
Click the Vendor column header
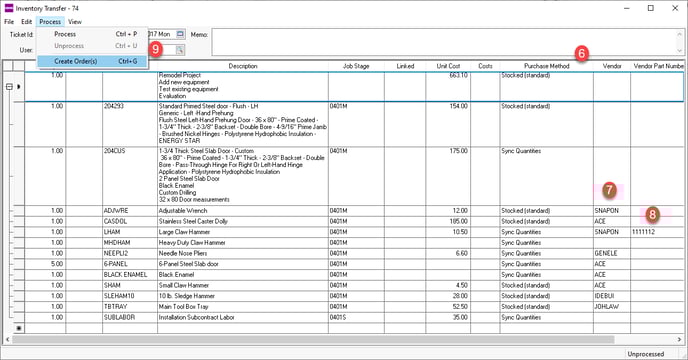[x=612, y=66]
